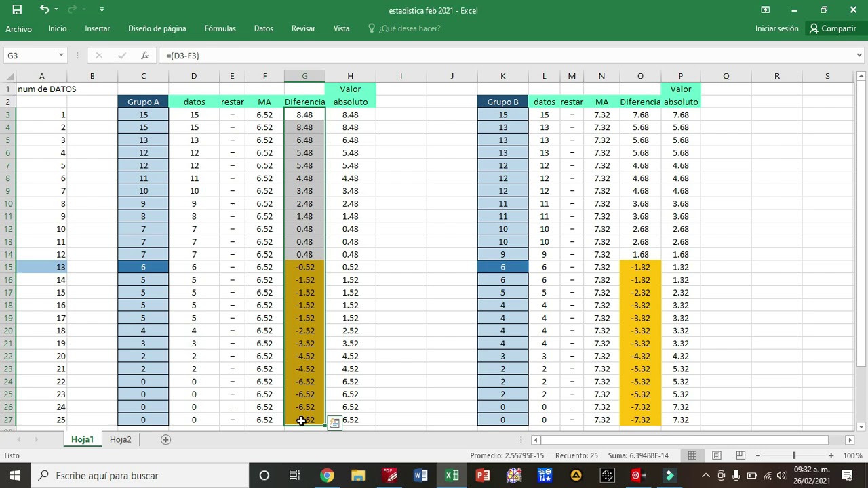
Task: Click the zoom slider handle in the status bar
Action: point(794,455)
